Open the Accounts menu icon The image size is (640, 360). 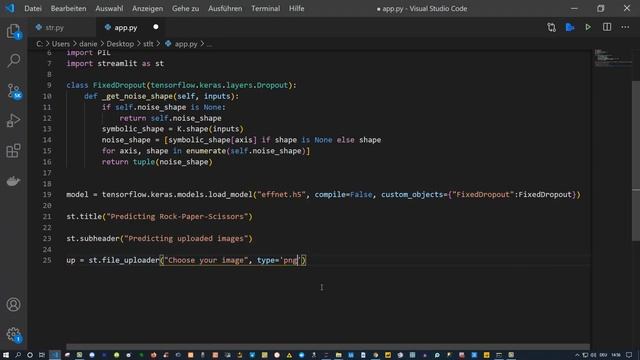pos(13,304)
